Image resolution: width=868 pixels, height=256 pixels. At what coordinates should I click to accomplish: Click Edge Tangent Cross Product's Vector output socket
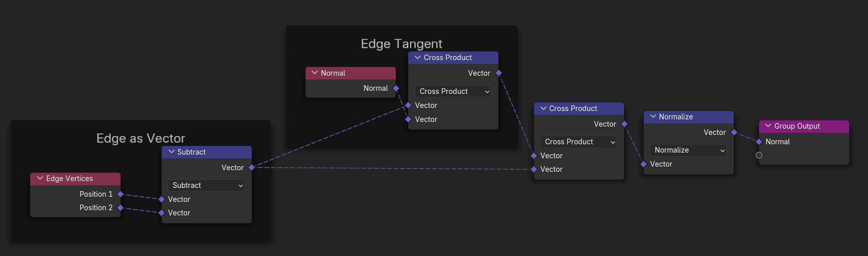tap(499, 73)
